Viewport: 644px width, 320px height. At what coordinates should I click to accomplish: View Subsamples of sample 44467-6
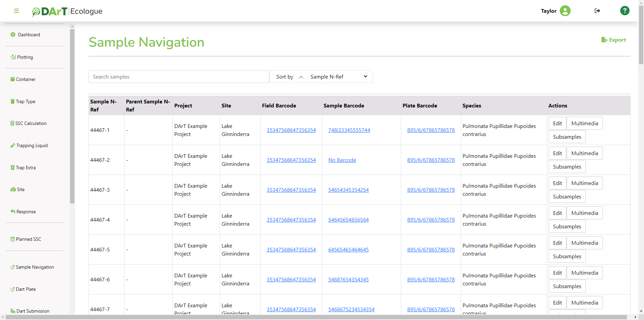point(567,286)
